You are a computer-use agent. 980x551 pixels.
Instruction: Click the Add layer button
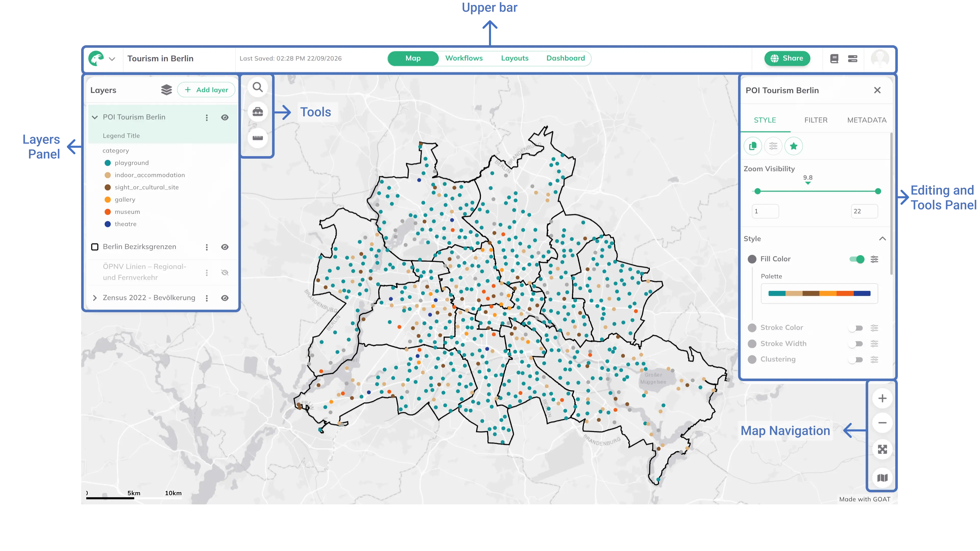(x=206, y=90)
